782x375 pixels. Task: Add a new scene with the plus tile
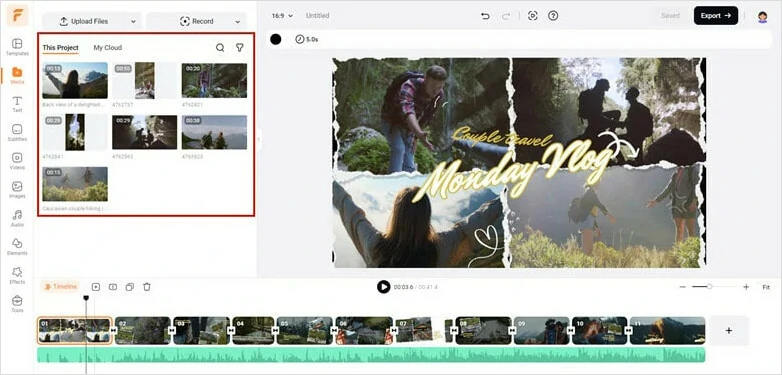coord(729,331)
